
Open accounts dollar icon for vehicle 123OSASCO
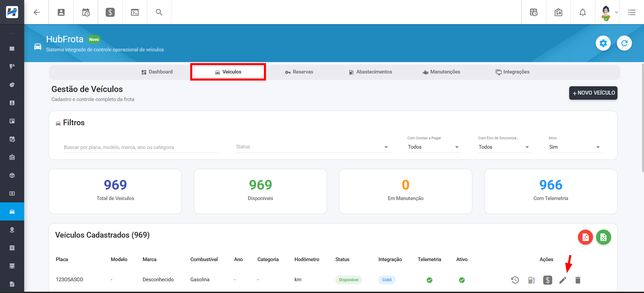click(x=547, y=280)
